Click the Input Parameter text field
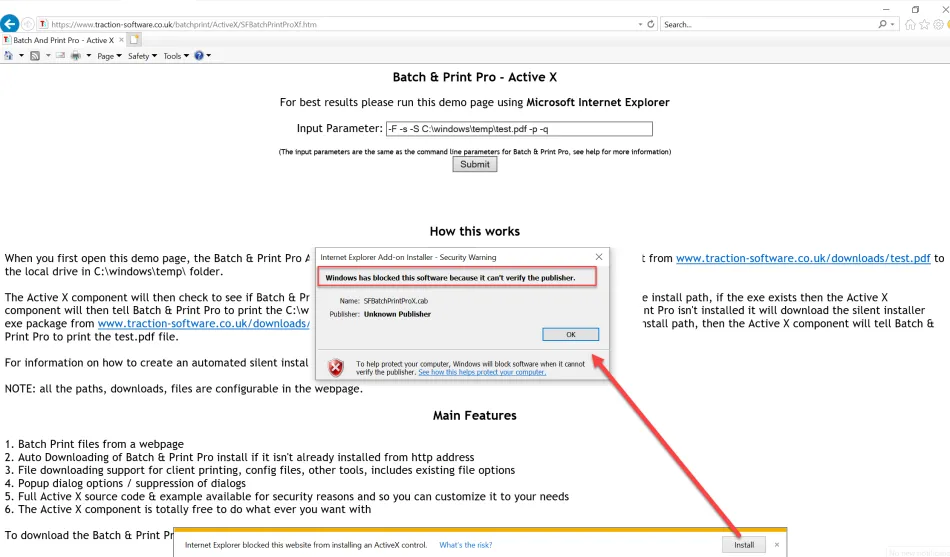Image resolution: width=950 pixels, height=557 pixels. (x=519, y=129)
